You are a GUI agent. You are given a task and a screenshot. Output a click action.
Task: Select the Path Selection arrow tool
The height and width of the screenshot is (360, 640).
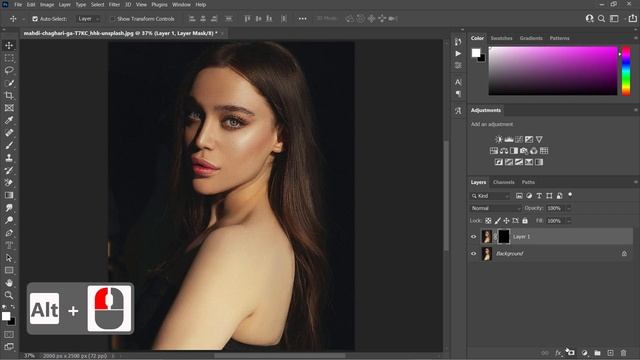(x=9, y=258)
